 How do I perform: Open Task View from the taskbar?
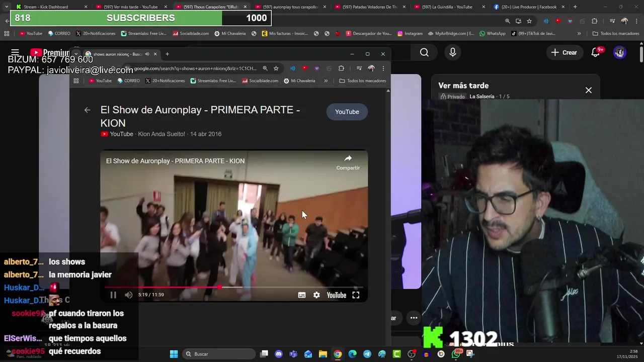(264, 354)
